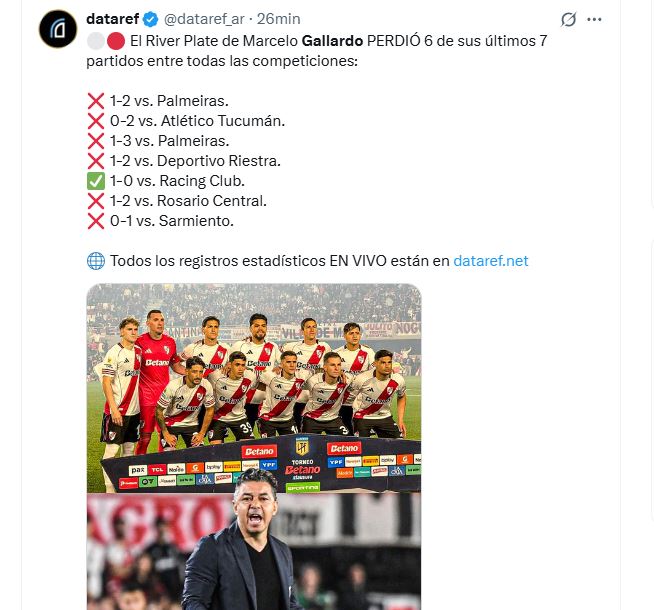Click the white circle emoji in the post

(x=96, y=41)
